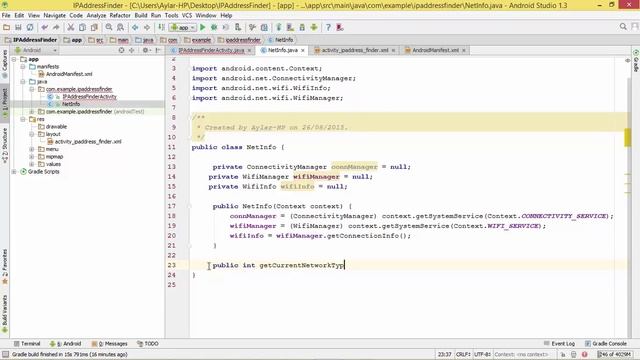Open the app run configuration dropdown

[183, 27]
